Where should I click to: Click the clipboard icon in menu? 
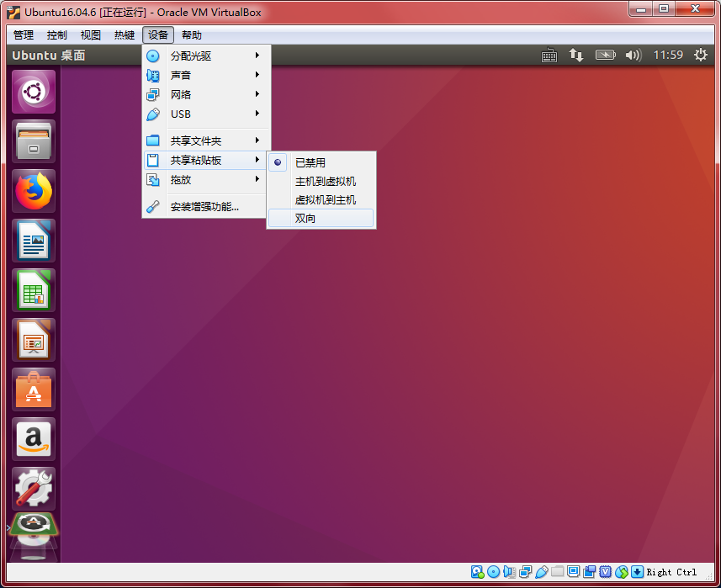152,160
